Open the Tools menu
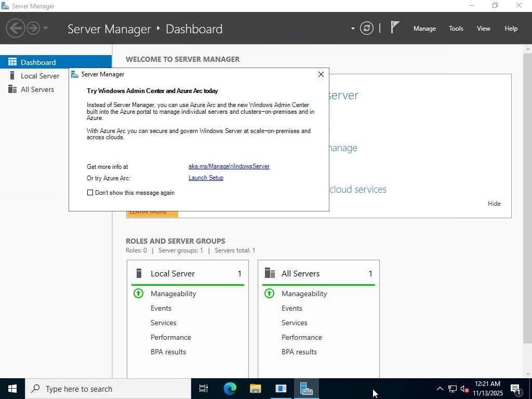This screenshot has width=532, height=399. tap(456, 29)
